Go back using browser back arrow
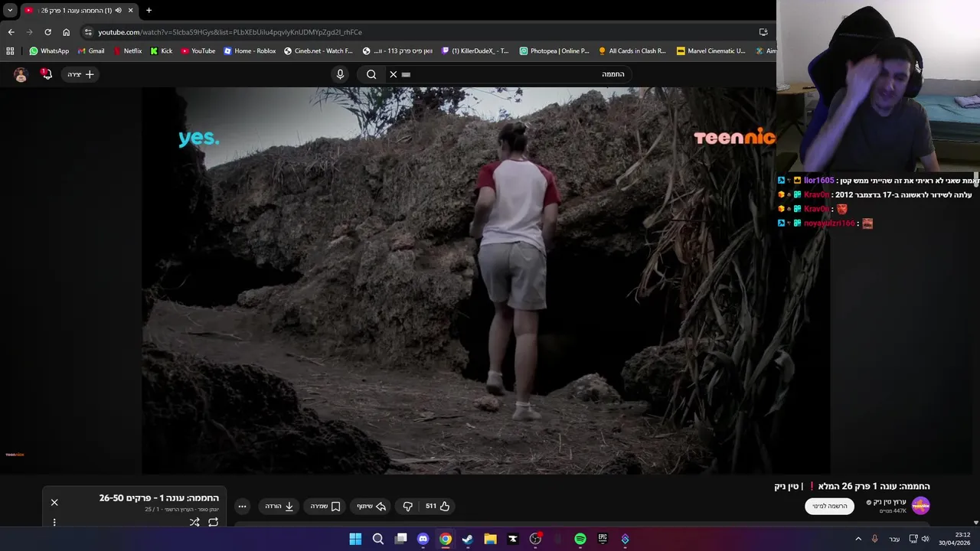Image resolution: width=980 pixels, height=551 pixels. (11, 32)
